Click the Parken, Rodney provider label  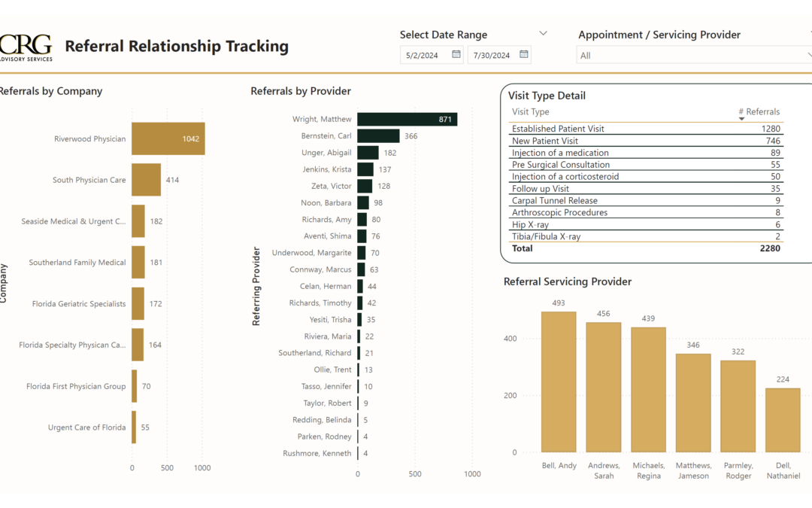[324, 437]
